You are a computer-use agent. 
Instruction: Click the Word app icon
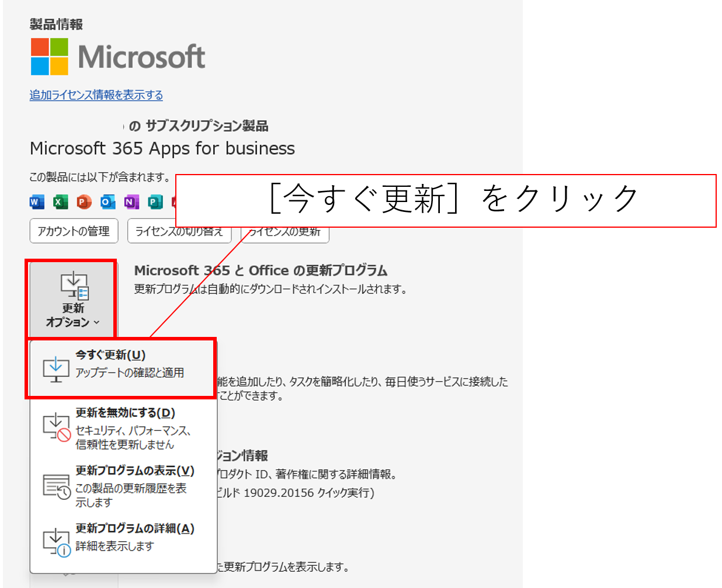pyautogui.click(x=37, y=202)
